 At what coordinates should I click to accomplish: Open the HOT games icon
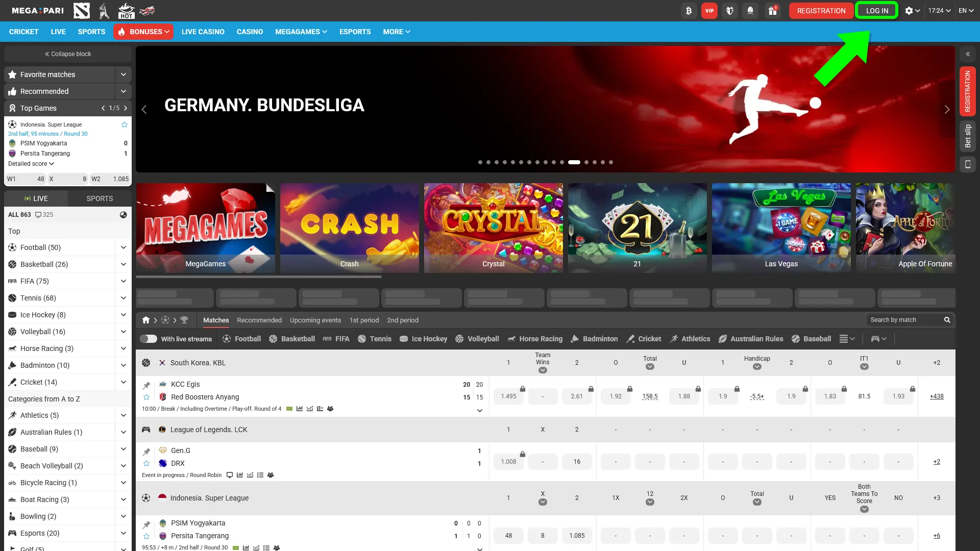coord(126,10)
